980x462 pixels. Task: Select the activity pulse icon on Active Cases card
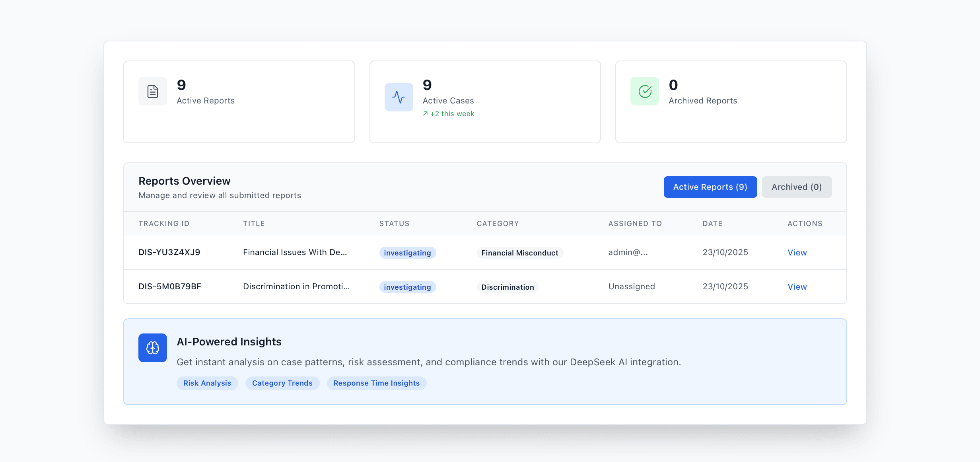tap(399, 97)
